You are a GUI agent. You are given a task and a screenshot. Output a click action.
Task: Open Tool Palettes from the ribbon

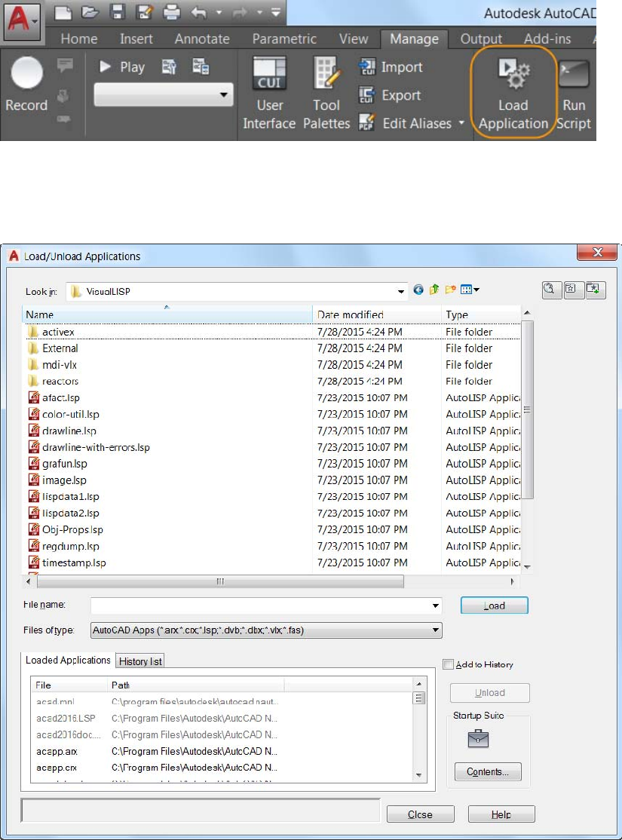point(326,94)
